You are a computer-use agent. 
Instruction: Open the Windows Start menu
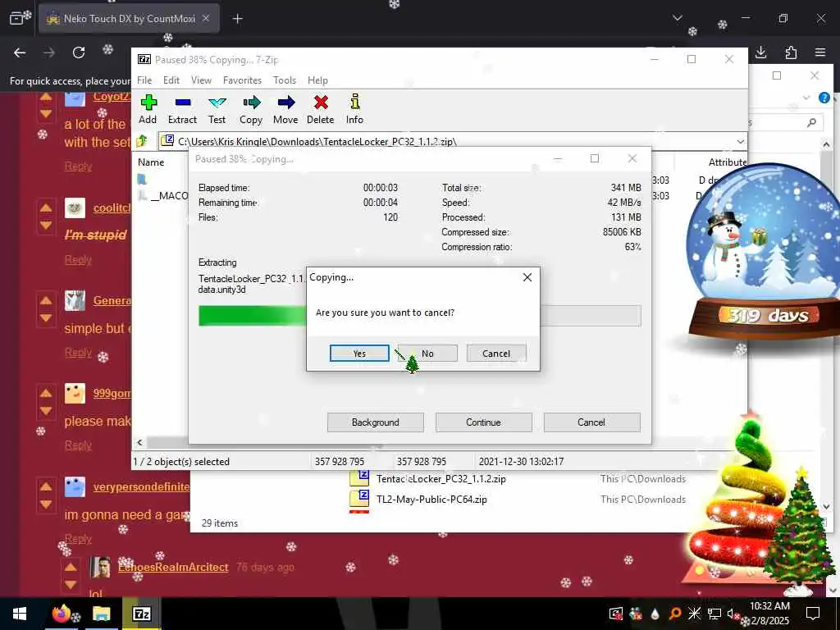pyautogui.click(x=20, y=614)
